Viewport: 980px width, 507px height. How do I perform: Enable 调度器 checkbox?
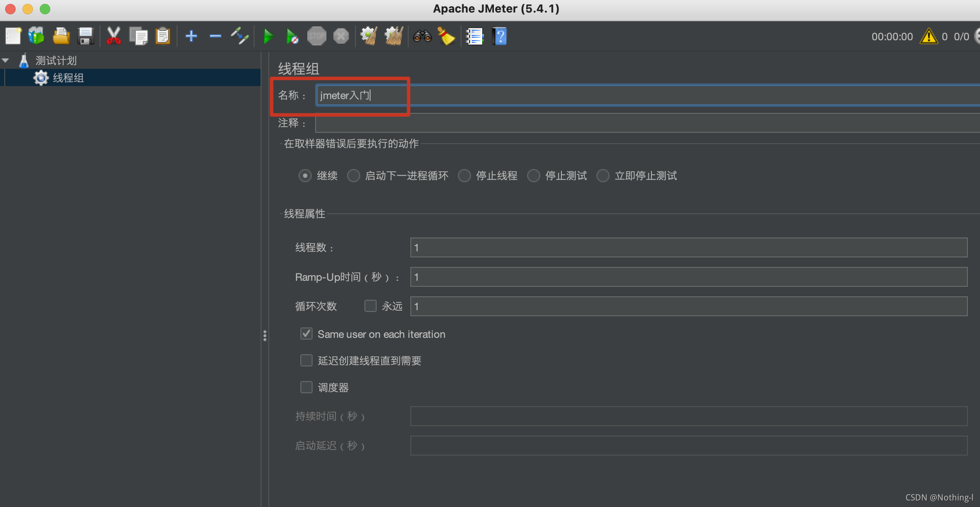pos(305,387)
